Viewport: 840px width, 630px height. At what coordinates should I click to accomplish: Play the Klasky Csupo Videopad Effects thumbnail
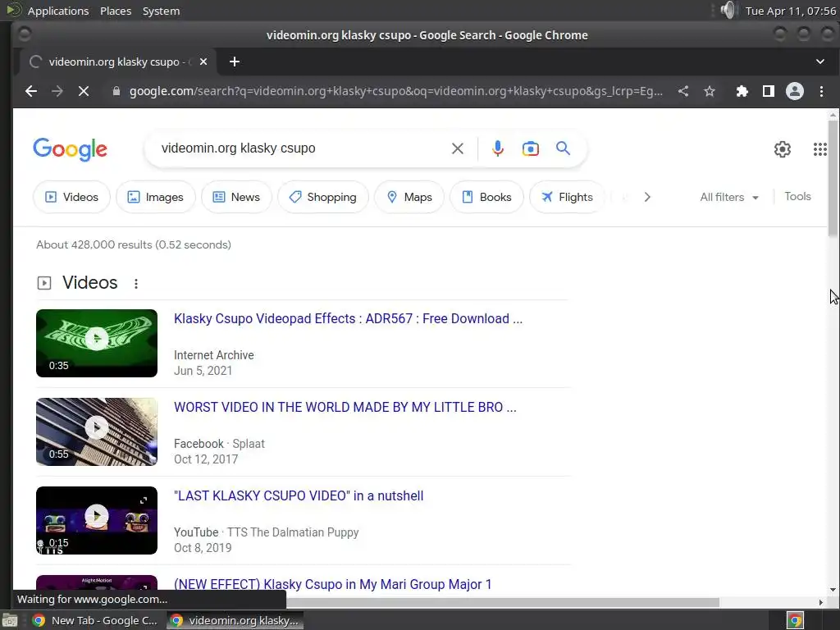(x=97, y=343)
